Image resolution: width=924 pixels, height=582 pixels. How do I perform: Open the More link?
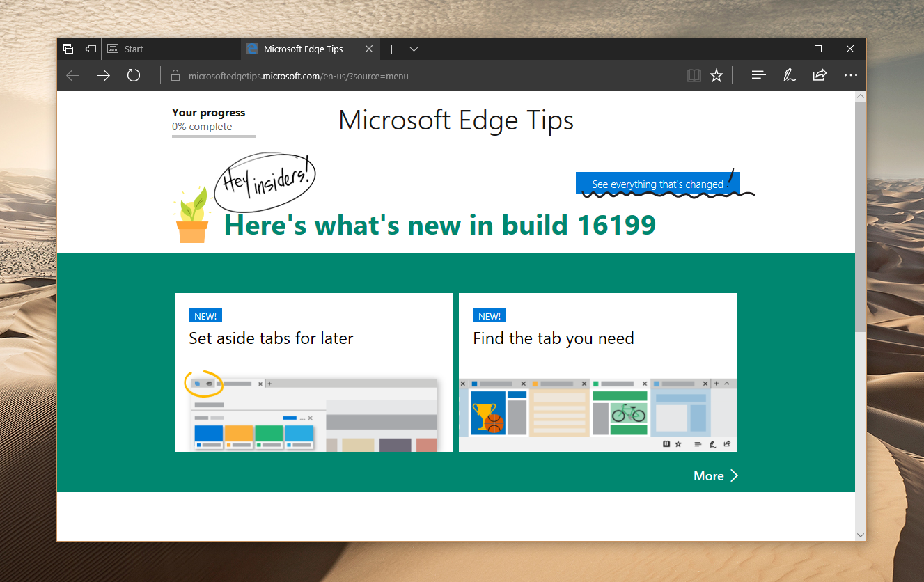click(x=715, y=476)
